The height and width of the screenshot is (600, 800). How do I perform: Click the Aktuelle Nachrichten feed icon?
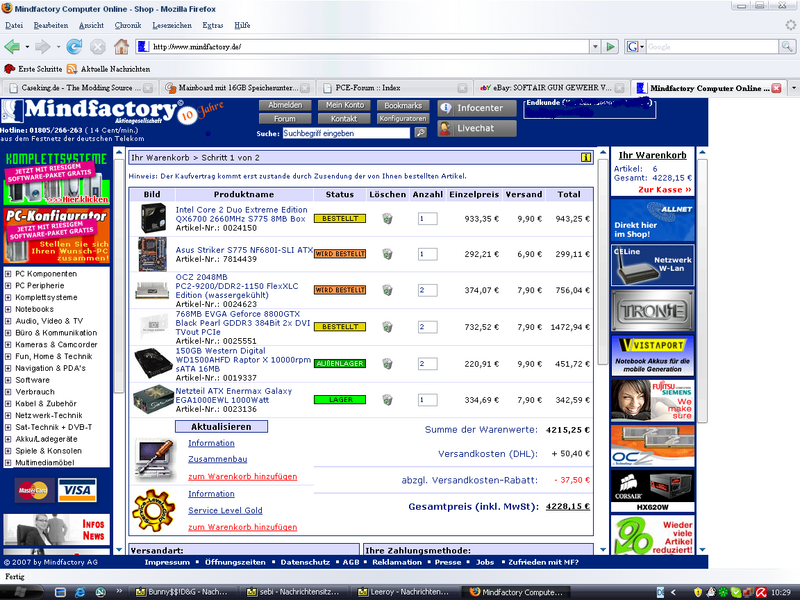72,69
